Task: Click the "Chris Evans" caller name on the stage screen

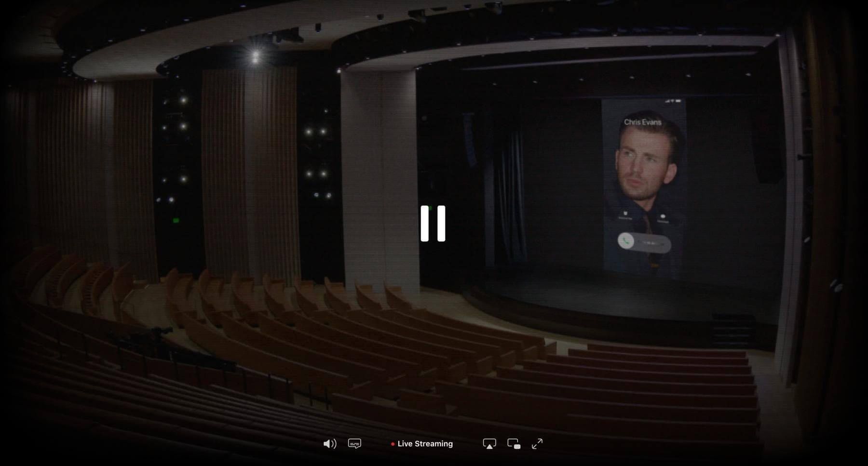Action: pos(643,122)
